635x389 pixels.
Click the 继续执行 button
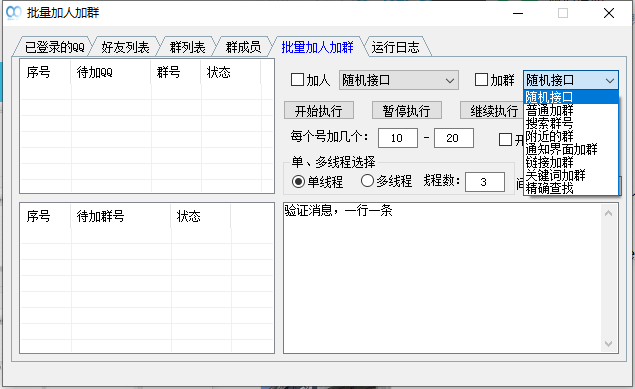(x=492, y=111)
